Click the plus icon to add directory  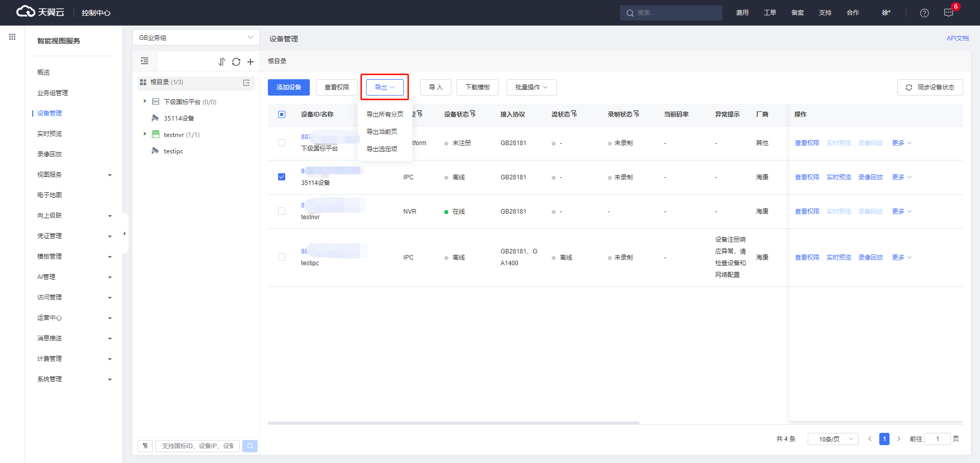[x=250, y=62]
